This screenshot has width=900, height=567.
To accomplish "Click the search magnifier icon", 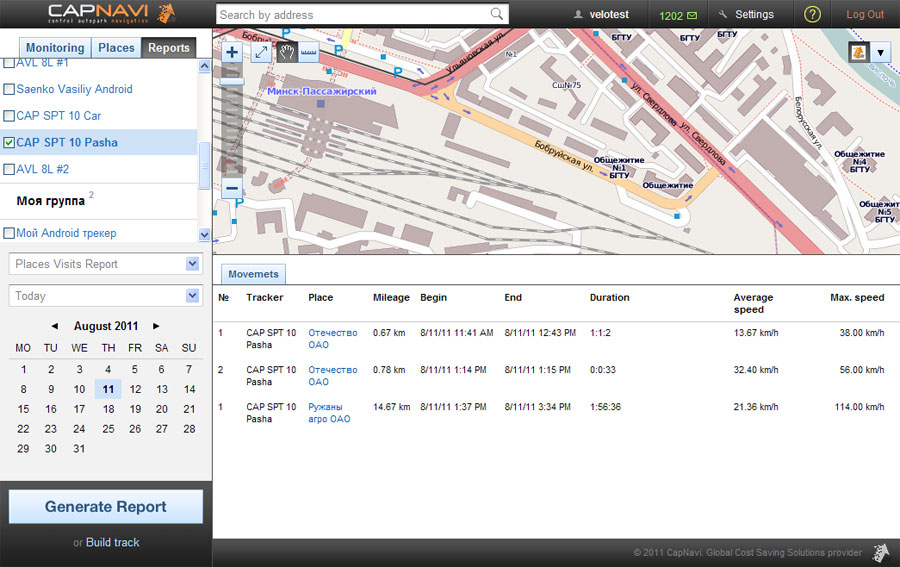I will (497, 14).
